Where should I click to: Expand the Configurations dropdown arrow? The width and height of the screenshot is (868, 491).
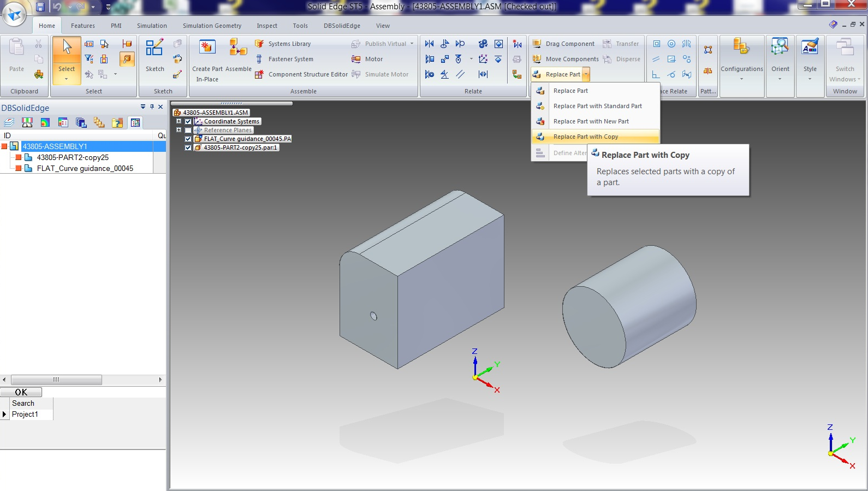pyautogui.click(x=741, y=79)
